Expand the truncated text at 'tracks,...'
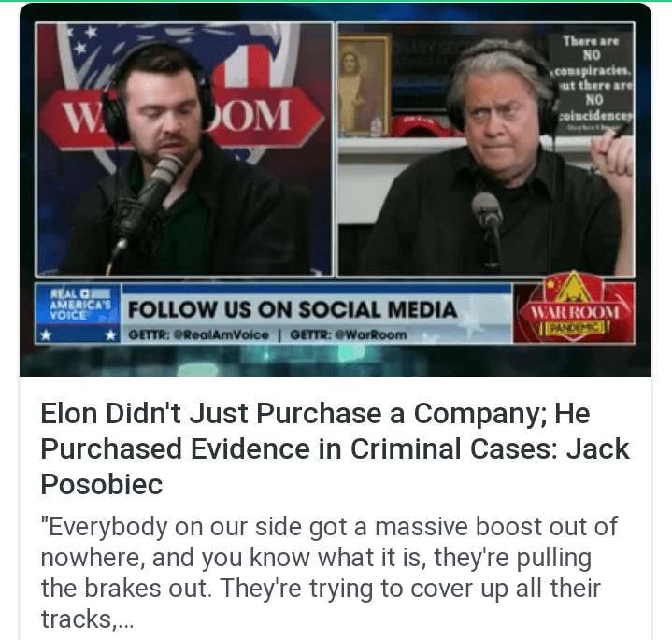 pyautogui.click(x=88, y=619)
